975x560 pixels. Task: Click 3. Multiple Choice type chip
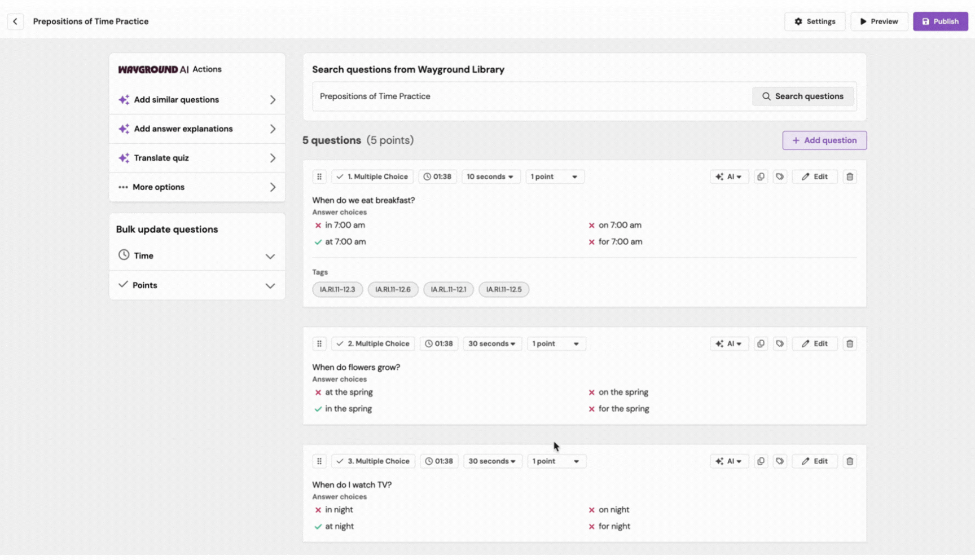tap(373, 461)
